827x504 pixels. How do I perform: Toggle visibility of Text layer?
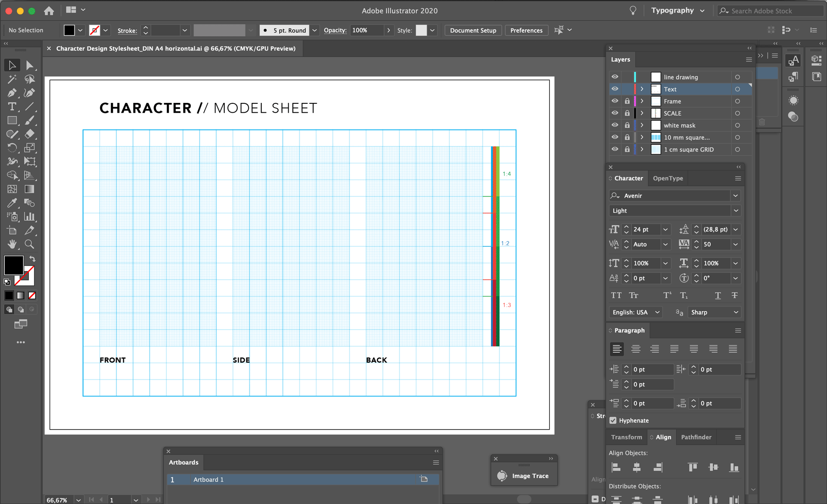[x=614, y=89]
